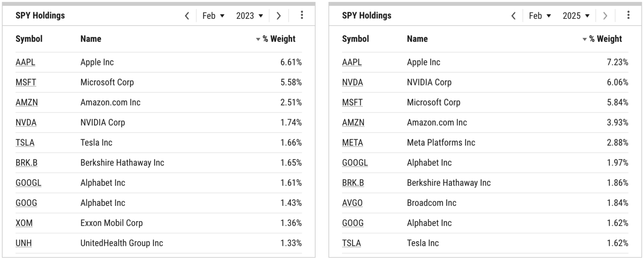The height and width of the screenshot is (260, 644).
Task: Click the Name column header on 2025 panel
Action: (x=418, y=39)
